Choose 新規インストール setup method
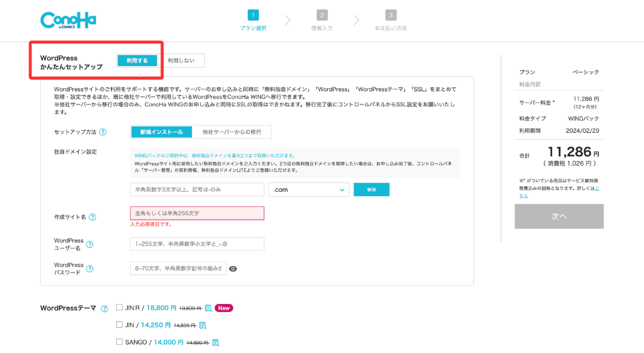 pos(162,132)
